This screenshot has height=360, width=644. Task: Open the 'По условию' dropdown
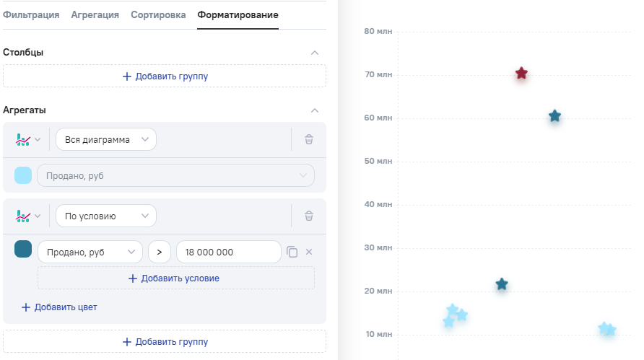(x=106, y=216)
